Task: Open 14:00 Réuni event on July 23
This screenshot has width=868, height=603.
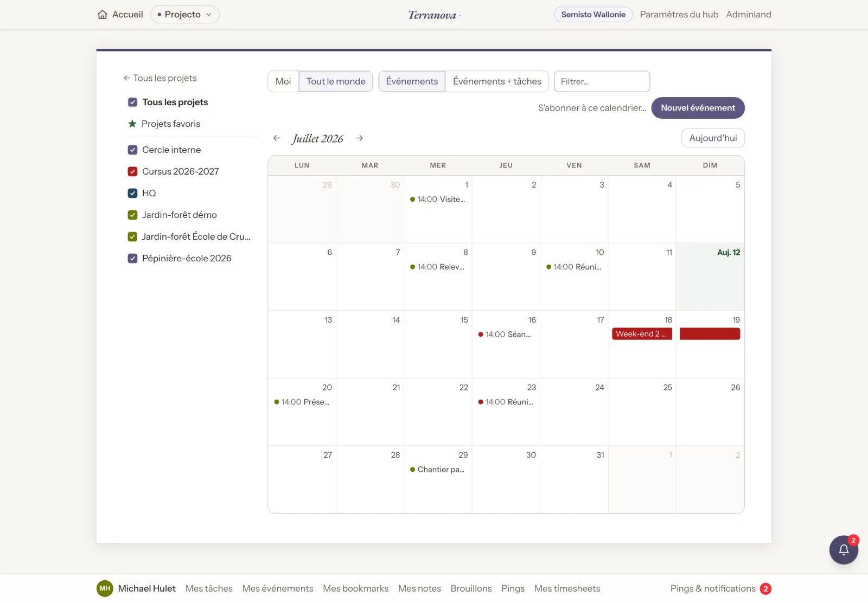Action: 506,402
